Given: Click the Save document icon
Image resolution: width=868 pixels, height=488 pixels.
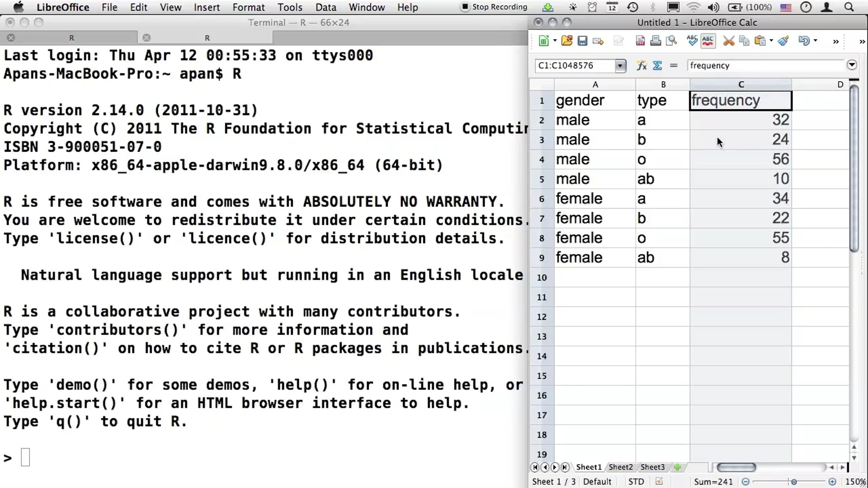Looking at the screenshot, I should tap(582, 41).
